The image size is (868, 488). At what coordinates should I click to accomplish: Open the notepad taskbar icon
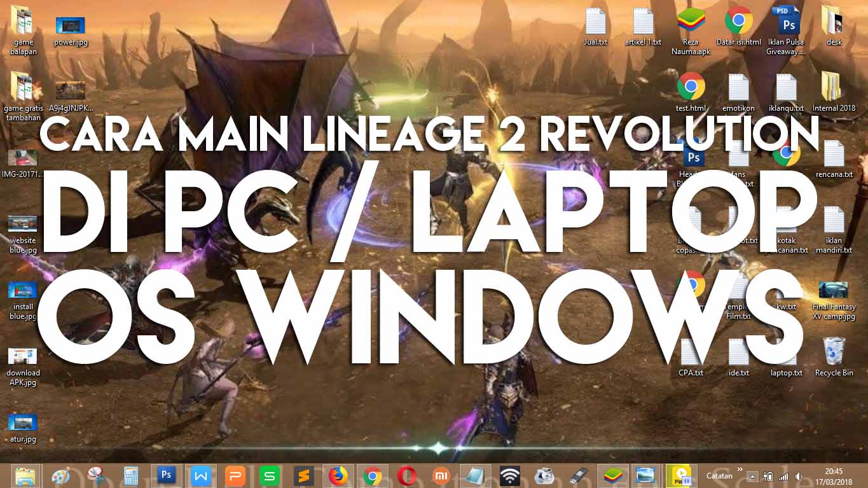pos(475,476)
